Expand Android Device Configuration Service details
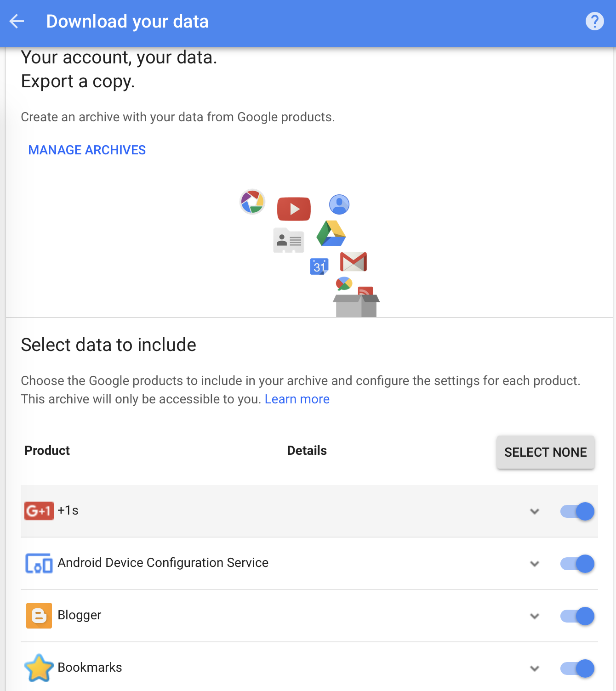The image size is (616, 691). click(534, 564)
